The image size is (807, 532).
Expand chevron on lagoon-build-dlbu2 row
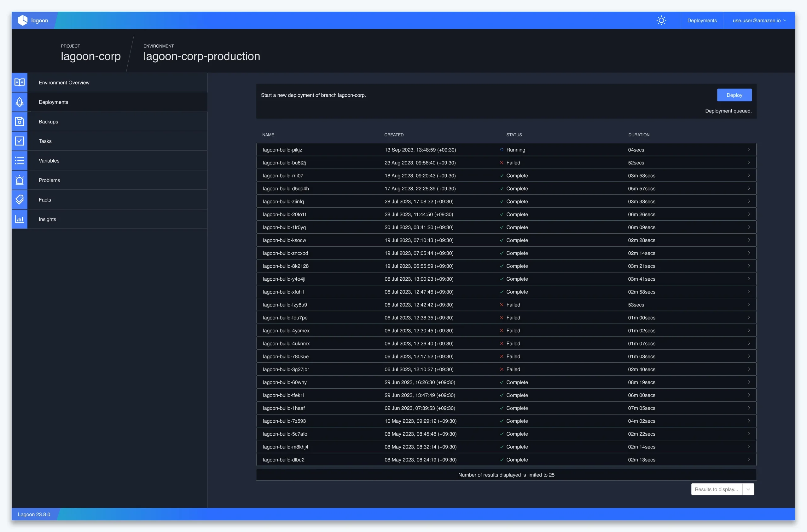[748, 459]
